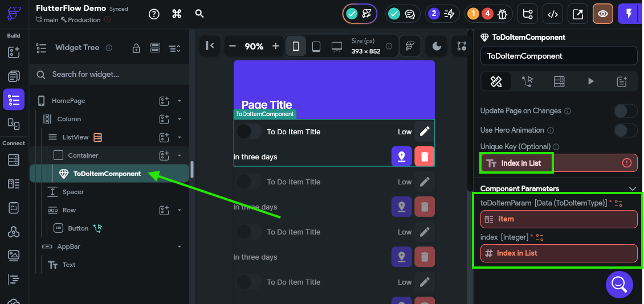
Task: Toggle Update Page on Changes switch
Action: (x=626, y=111)
